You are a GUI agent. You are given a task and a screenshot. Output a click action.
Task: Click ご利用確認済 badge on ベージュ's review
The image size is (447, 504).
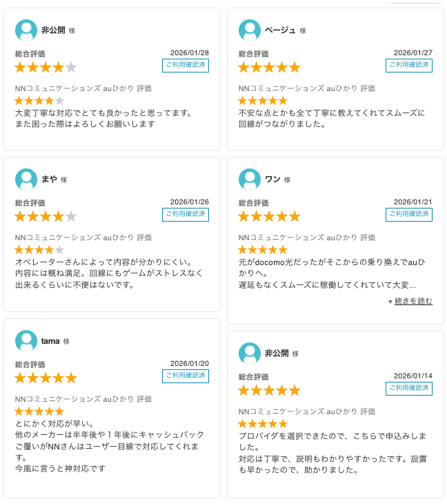(x=409, y=66)
